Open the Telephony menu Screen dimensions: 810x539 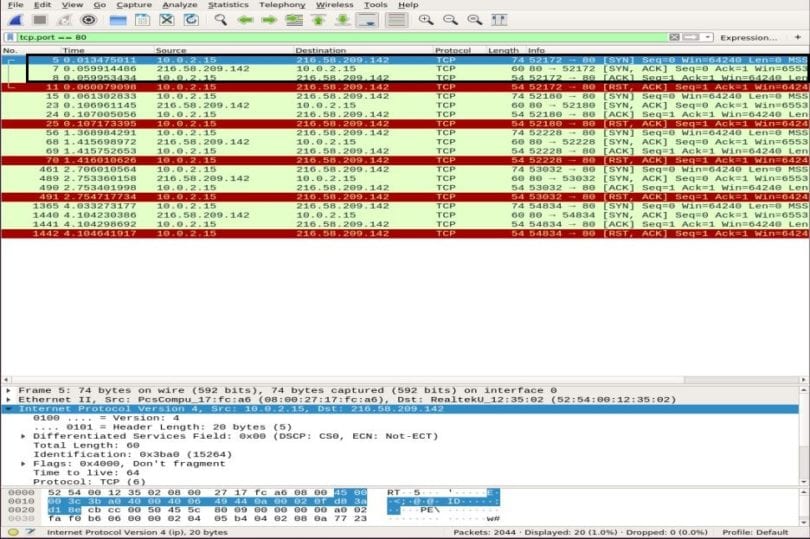point(282,5)
